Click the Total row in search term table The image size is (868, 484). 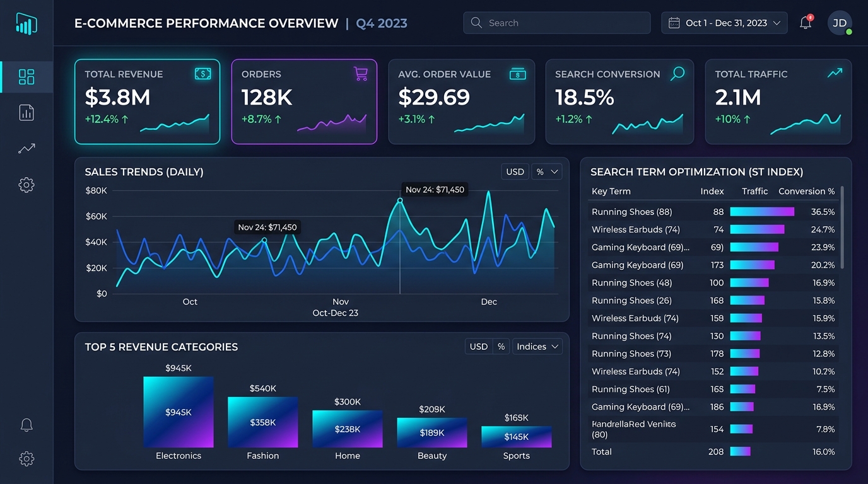(x=713, y=451)
